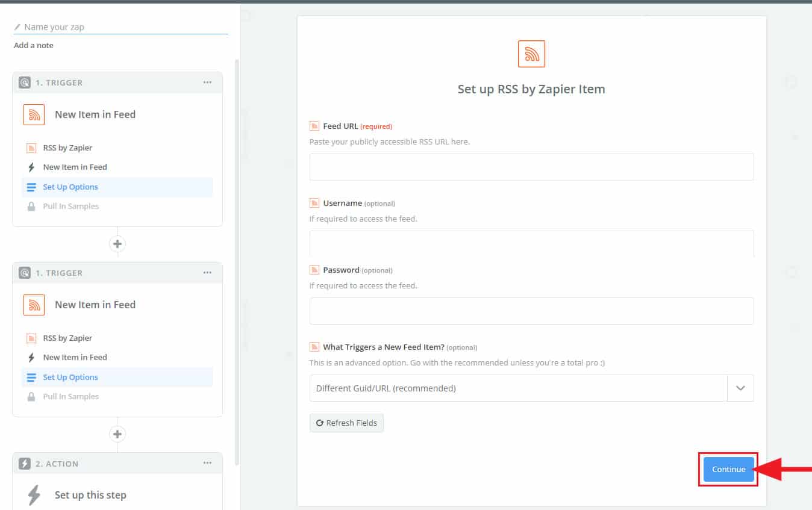
Task: Click the Feed URL (required) label
Action: pyautogui.click(x=358, y=126)
